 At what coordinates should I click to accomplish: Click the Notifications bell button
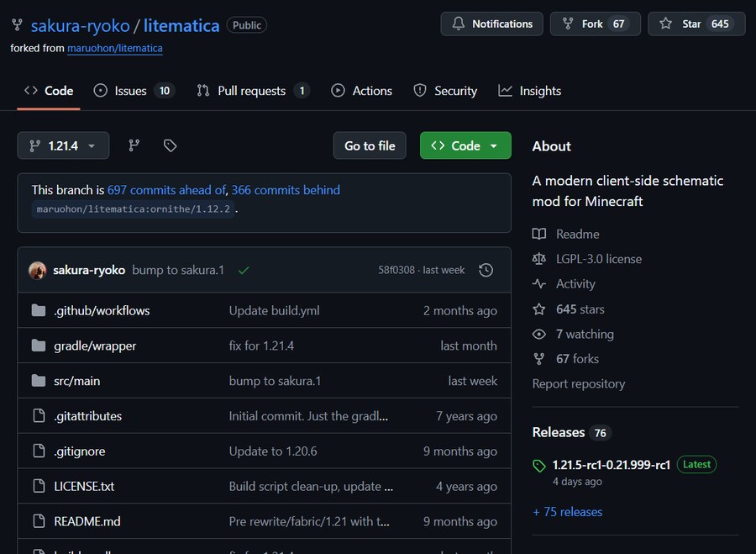(491, 24)
